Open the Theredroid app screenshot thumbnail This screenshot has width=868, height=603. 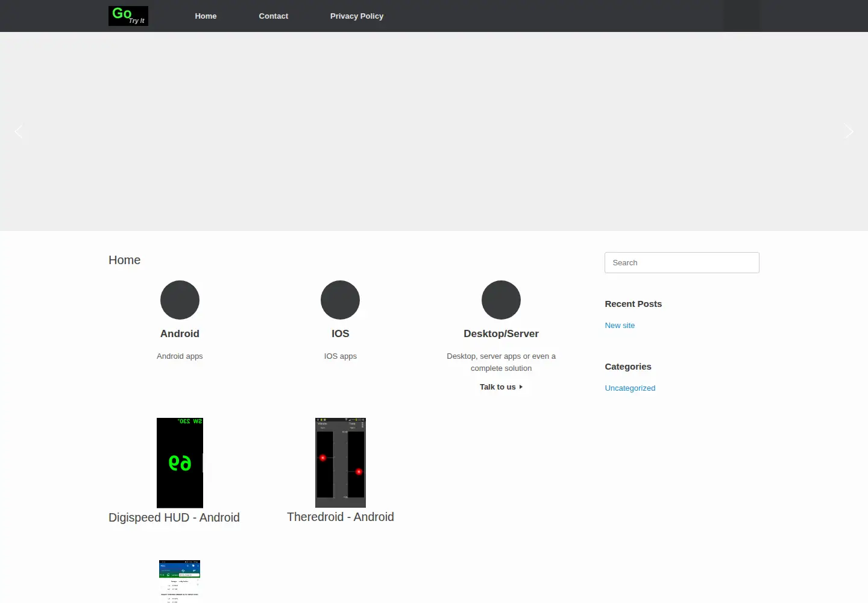coord(341,463)
